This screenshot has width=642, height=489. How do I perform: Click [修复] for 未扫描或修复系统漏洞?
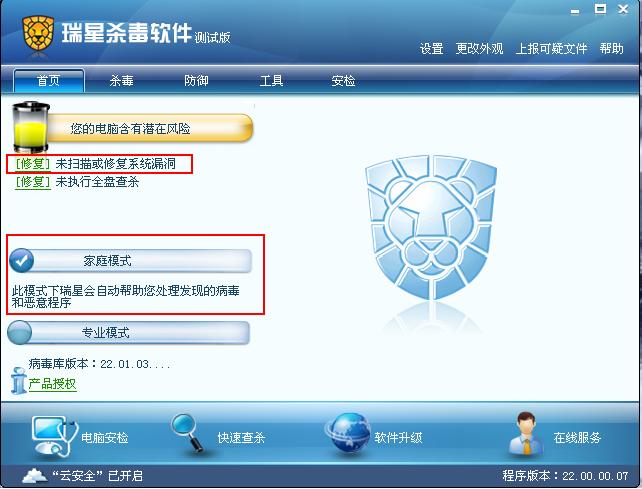coord(33,163)
